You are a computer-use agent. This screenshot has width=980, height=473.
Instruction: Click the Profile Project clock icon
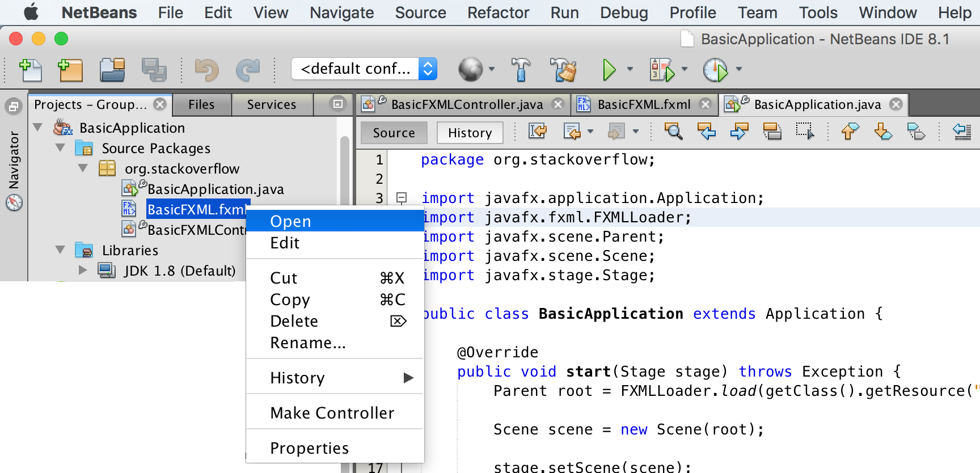715,70
